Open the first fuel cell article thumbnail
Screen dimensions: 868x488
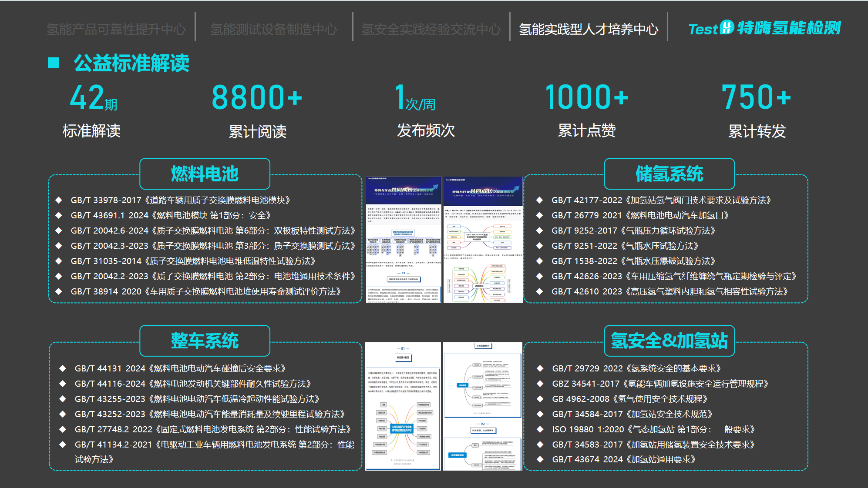pyautogui.click(x=403, y=239)
